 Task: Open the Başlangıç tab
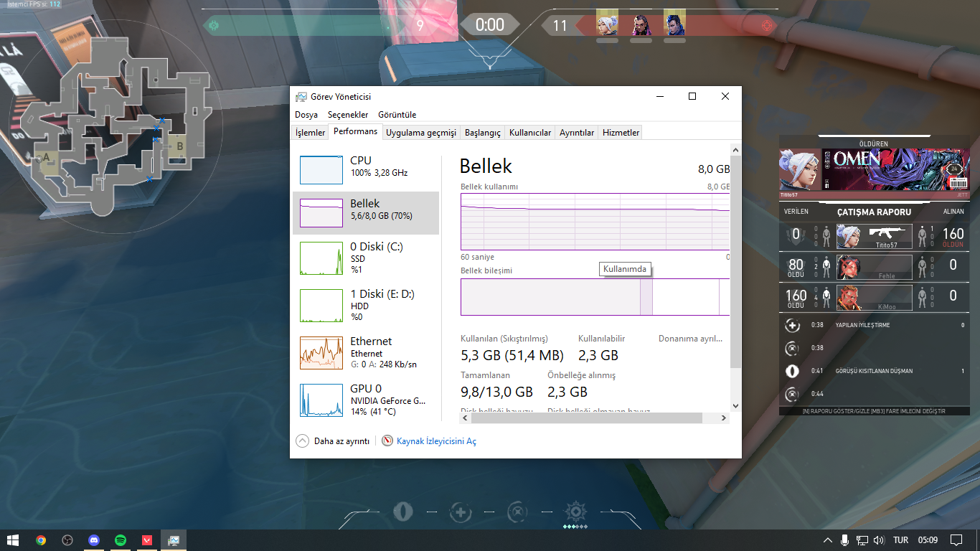pyautogui.click(x=483, y=133)
